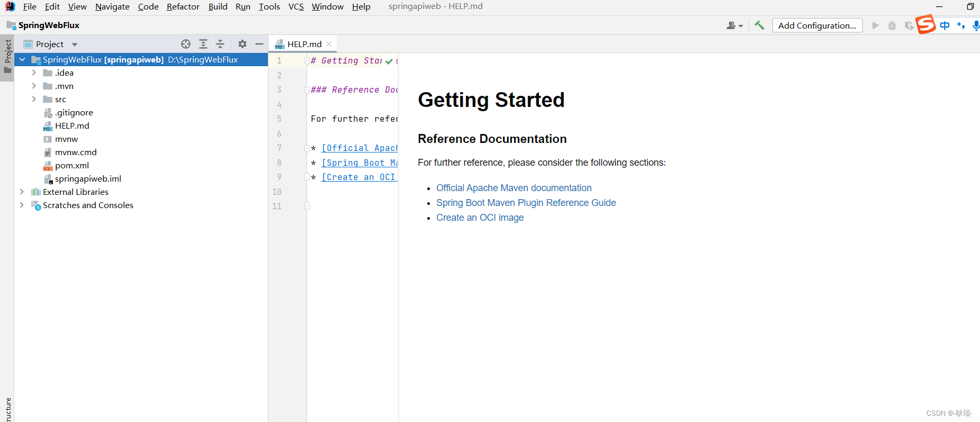Open Official Apache Maven documentation link
Image resolution: width=980 pixels, height=422 pixels.
pyautogui.click(x=514, y=188)
